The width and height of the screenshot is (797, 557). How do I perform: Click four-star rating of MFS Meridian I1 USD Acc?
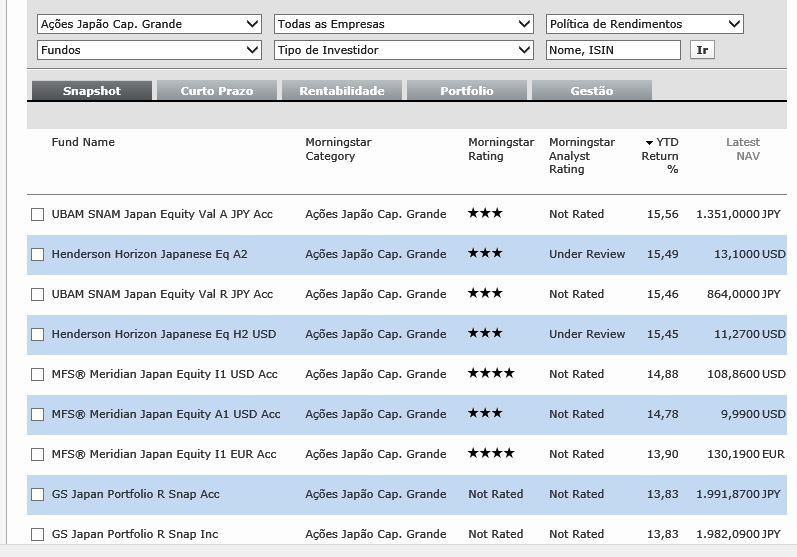(x=491, y=373)
